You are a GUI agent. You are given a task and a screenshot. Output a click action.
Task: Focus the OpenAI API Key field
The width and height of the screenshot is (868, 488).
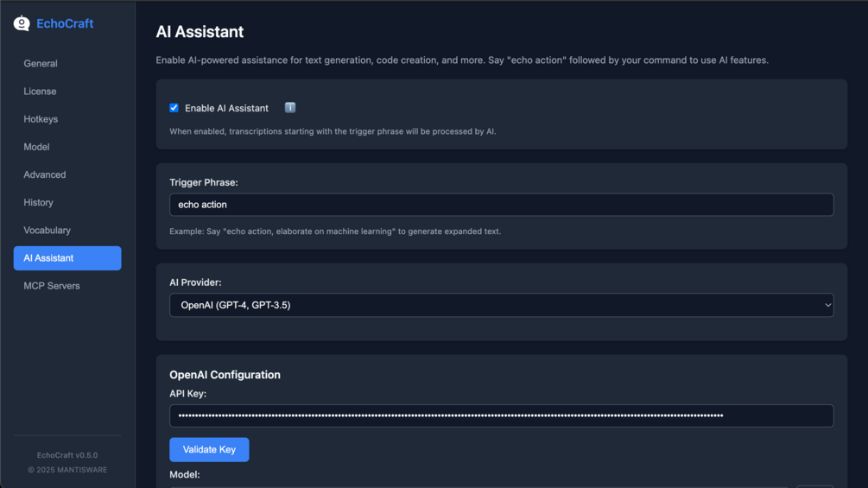click(501, 415)
